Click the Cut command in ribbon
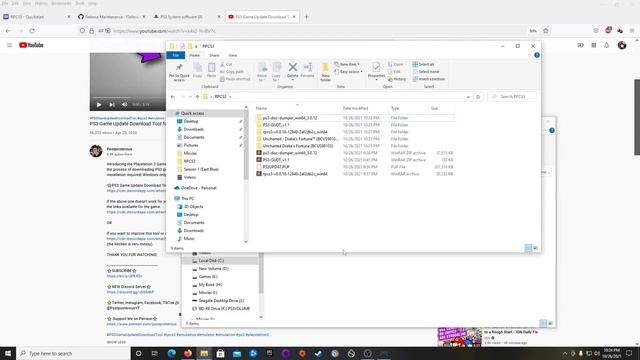Screen dimensions: 640x360 [226, 64]
